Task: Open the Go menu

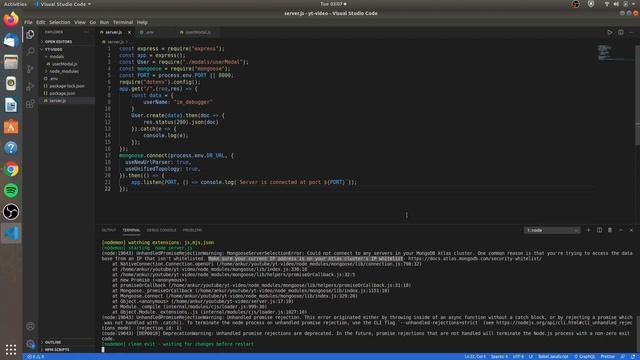Action: click(x=93, y=22)
